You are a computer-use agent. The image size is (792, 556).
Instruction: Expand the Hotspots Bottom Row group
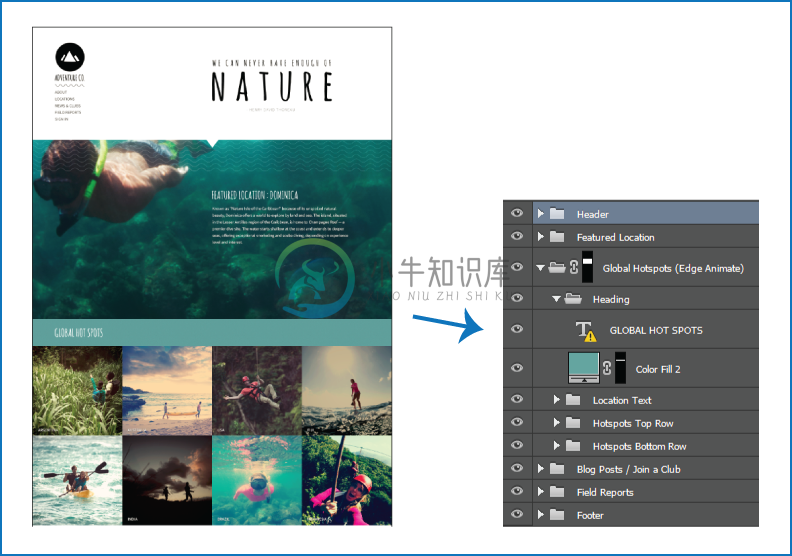[556, 445]
